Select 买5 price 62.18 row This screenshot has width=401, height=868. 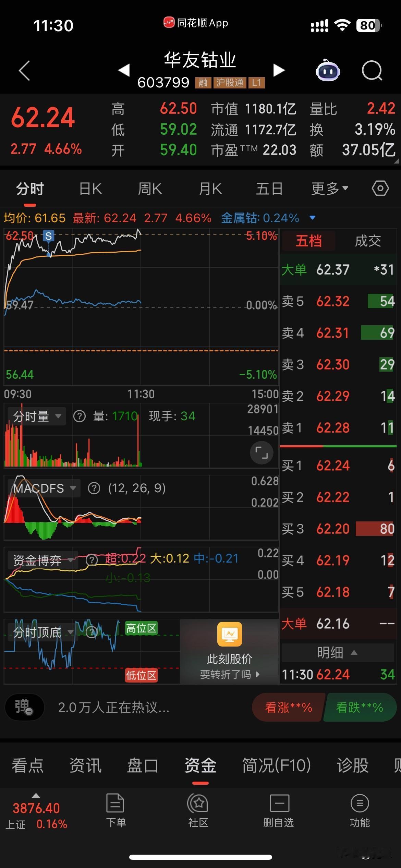tap(338, 592)
